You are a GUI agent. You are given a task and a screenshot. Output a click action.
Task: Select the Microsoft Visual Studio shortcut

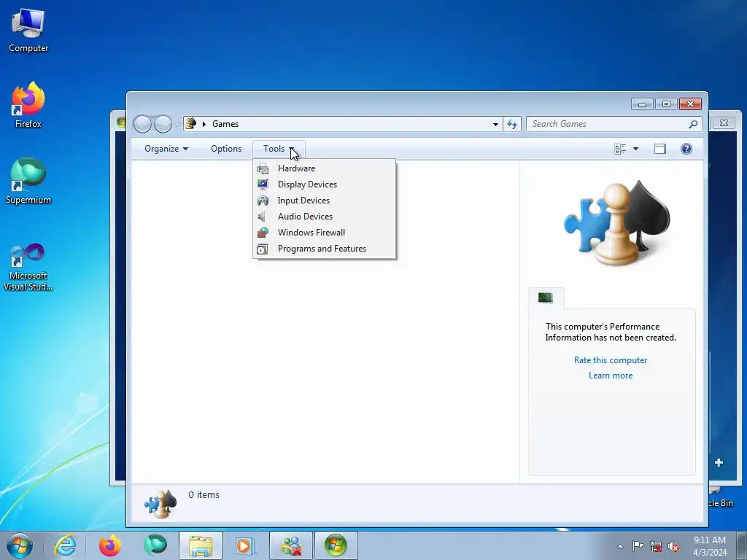point(28,267)
